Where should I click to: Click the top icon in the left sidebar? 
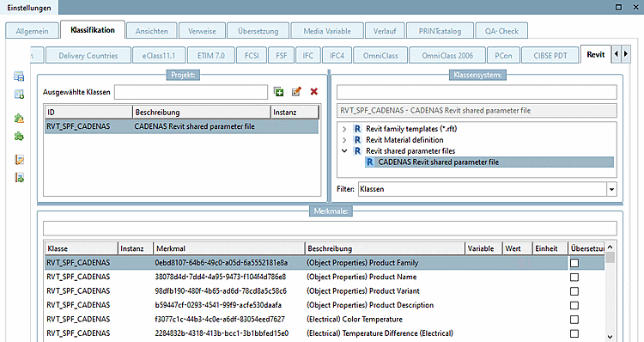19,76
